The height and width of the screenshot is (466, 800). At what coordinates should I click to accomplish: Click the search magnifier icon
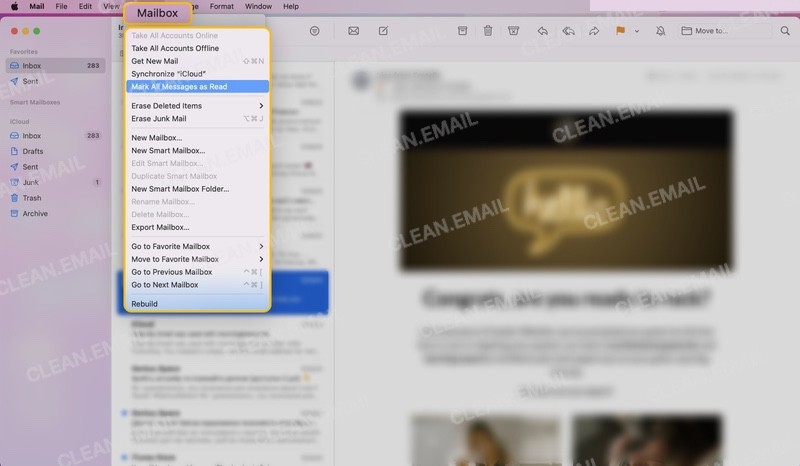click(x=785, y=31)
